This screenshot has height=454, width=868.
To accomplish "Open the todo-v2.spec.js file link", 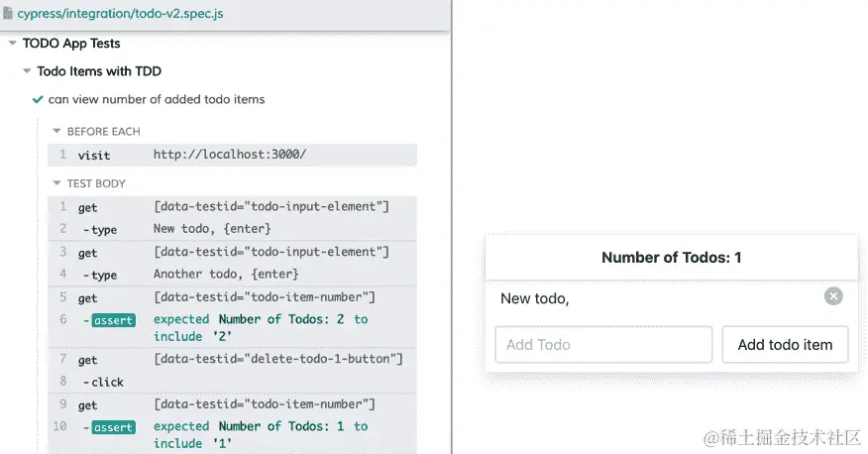I will click(120, 13).
